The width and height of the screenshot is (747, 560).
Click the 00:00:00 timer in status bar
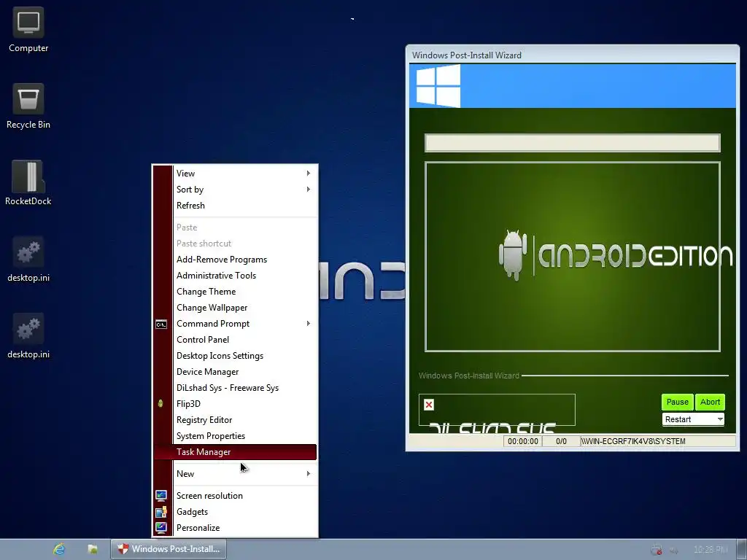[x=522, y=441]
